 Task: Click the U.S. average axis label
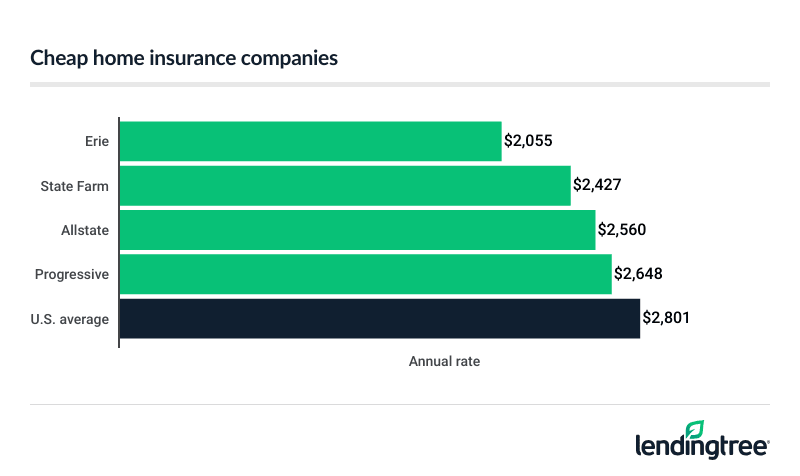tap(72, 318)
